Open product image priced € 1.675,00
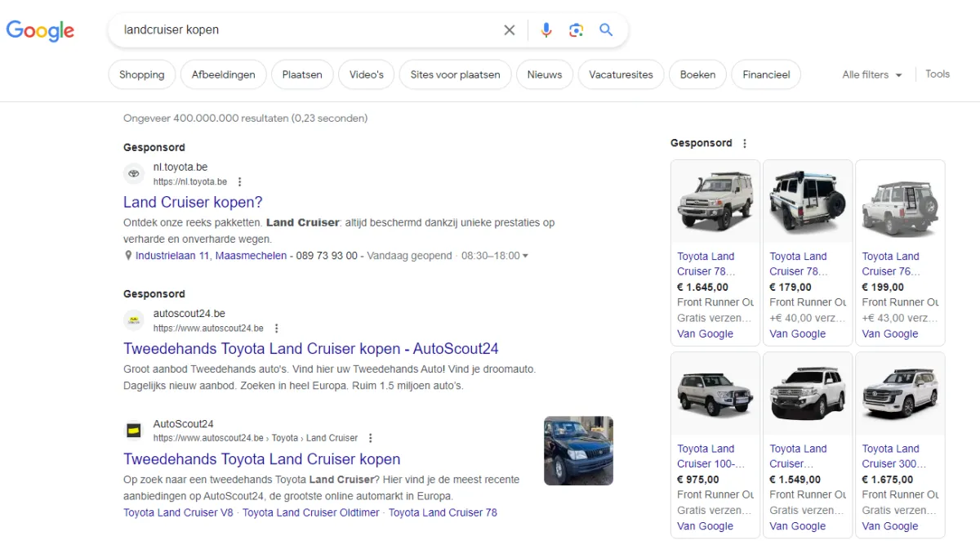The height and width of the screenshot is (541, 980). (900, 394)
